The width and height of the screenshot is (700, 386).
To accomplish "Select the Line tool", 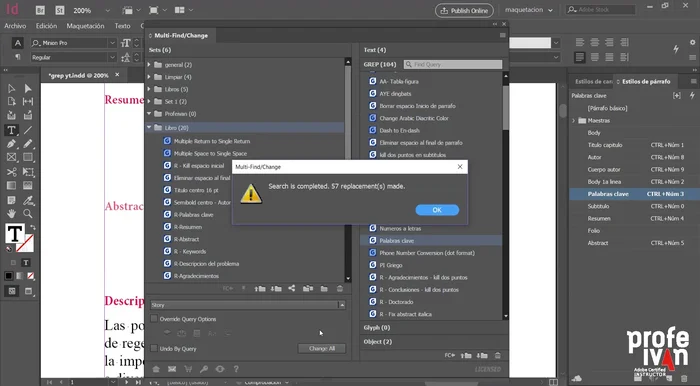I will click(x=28, y=130).
